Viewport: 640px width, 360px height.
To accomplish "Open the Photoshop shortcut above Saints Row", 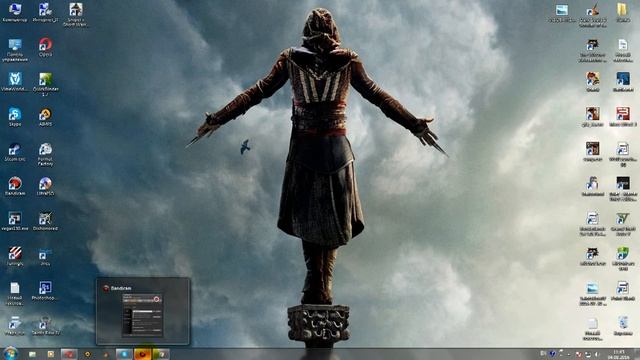I will point(45,291).
